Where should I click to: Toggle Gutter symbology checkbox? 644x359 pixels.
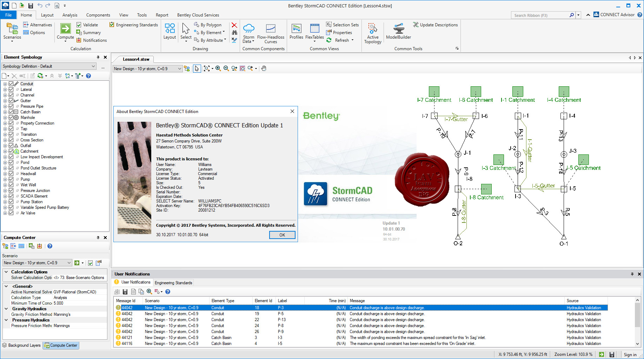click(x=11, y=101)
